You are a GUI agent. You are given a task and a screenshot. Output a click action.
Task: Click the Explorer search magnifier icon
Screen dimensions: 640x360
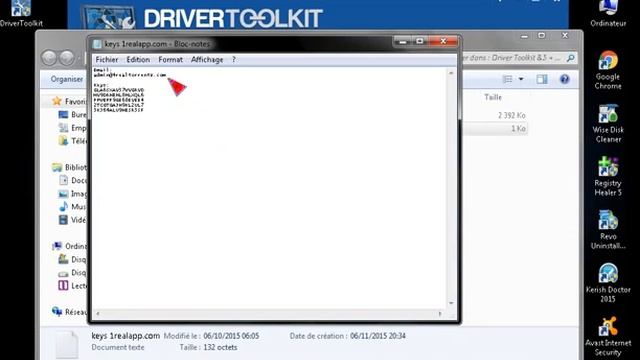pyautogui.click(x=571, y=58)
